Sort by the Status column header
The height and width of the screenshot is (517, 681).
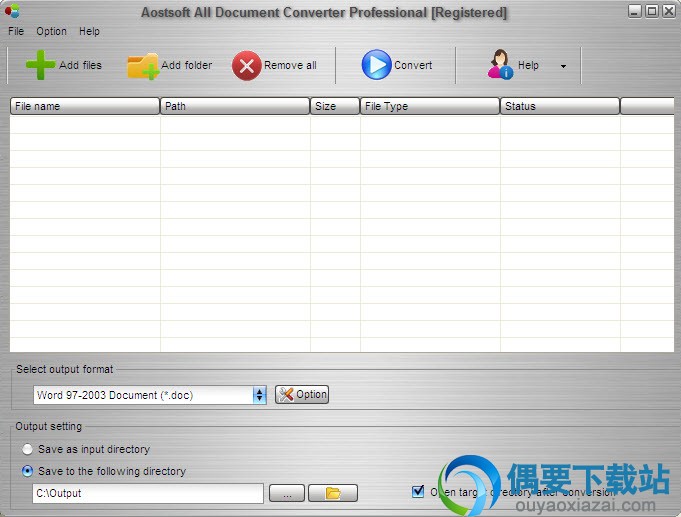560,106
